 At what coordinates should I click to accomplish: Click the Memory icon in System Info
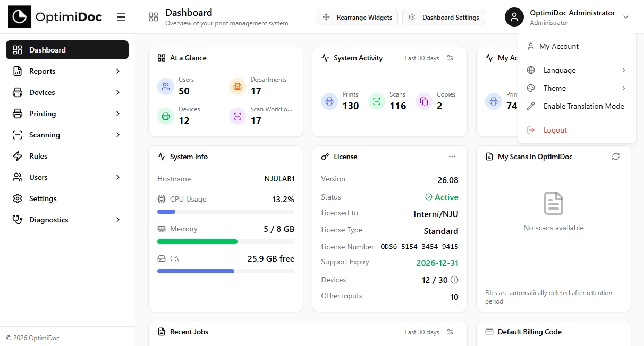click(x=162, y=229)
